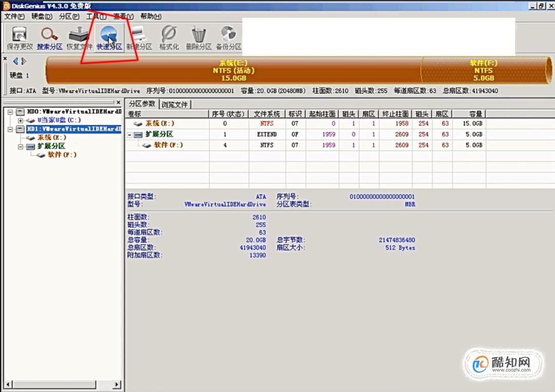This screenshot has height=392, width=555.
Task: Go to next disk with right arrow
Action: pyautogui.click(x=23, y=61)
